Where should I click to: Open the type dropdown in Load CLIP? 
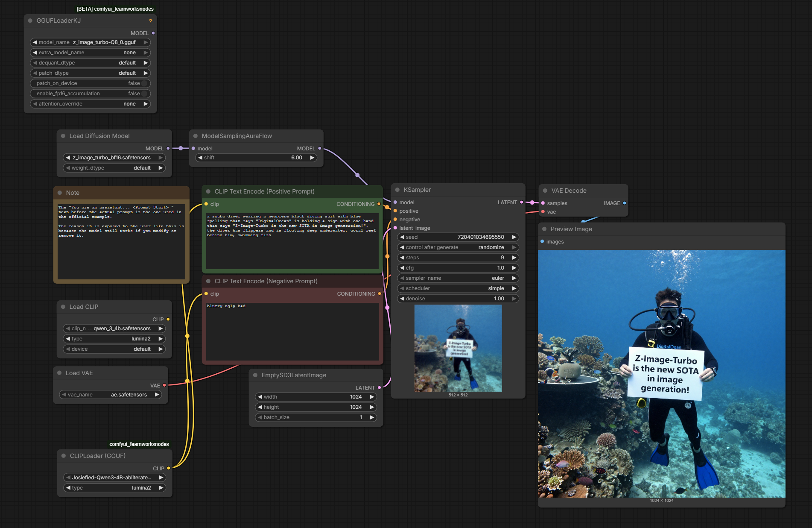click(114, 339)
